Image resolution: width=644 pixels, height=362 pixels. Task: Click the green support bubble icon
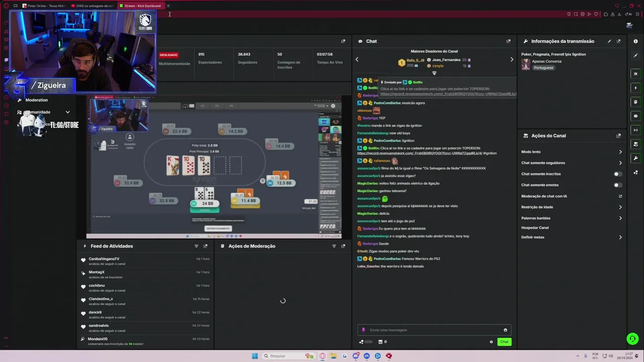click(x=632, y=339)
